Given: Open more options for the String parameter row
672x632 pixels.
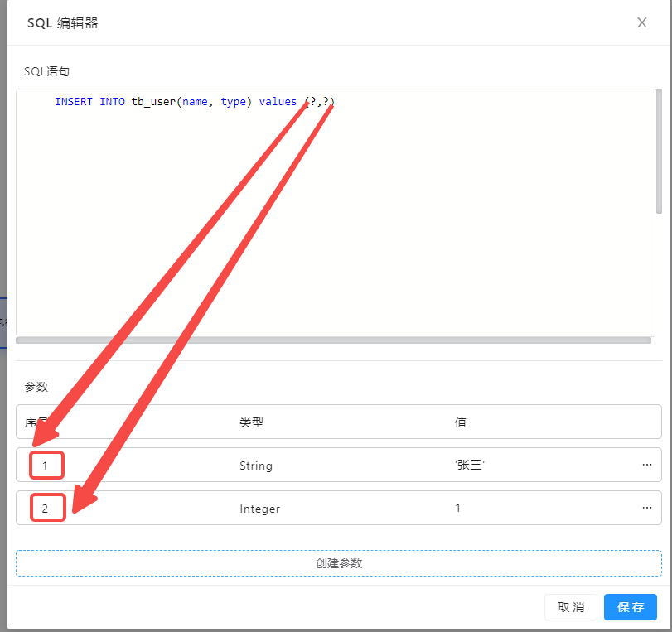Looking at the screenshot, I should [x=646, y=465].
